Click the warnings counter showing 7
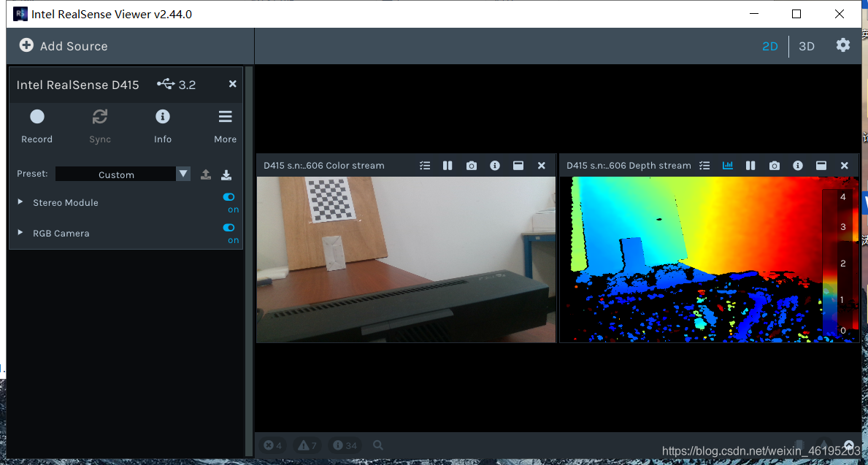Viewport: 868px width, 465px height. click(x=307, y=445)
